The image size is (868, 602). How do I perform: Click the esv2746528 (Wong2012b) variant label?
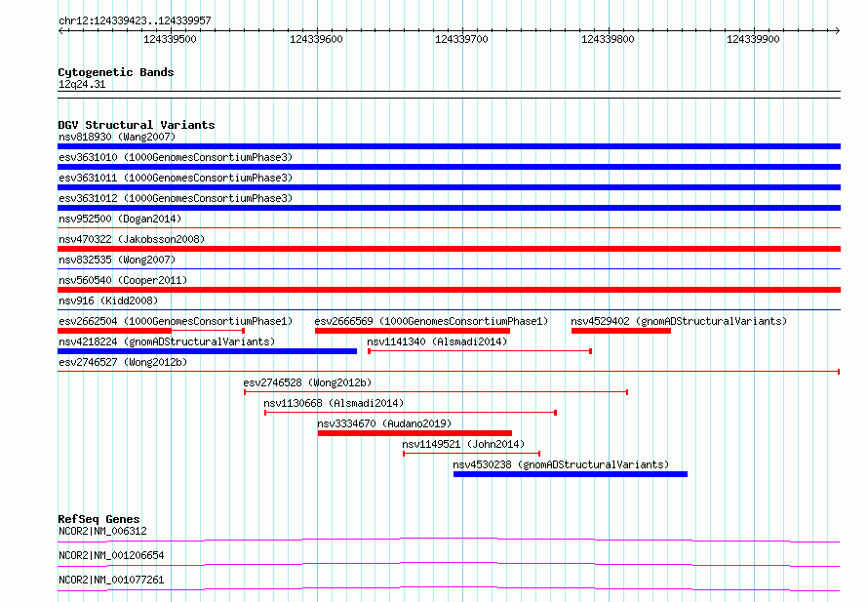307,382
